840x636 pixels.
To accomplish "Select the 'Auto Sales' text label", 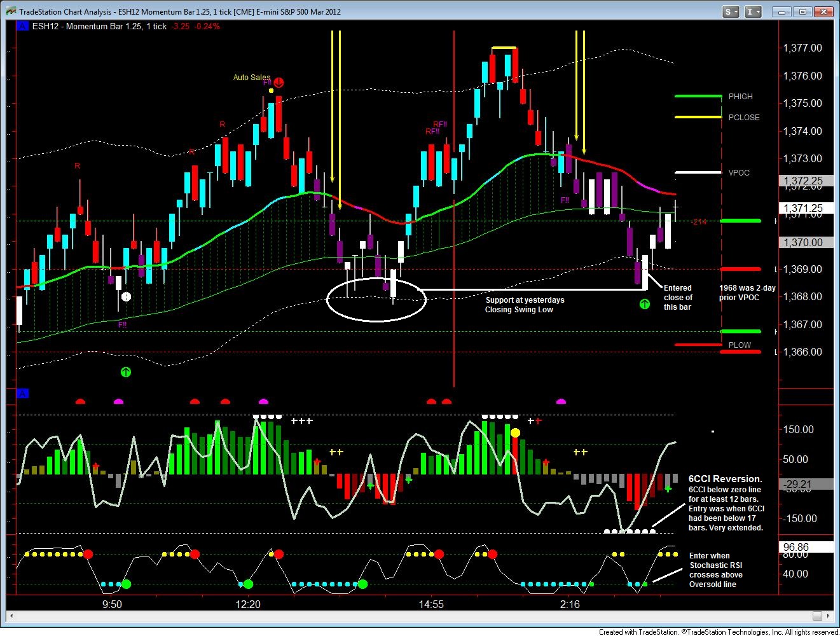I will coord(252,77).
